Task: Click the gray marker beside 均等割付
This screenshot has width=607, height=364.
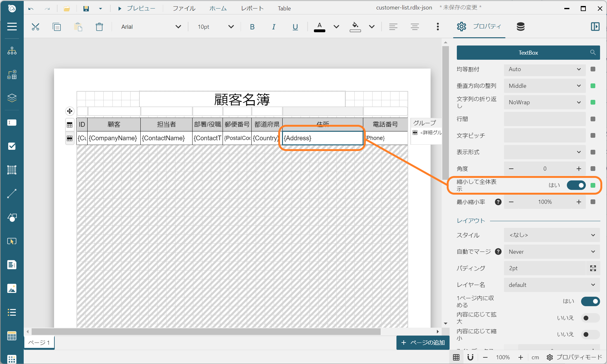Action: (x=593, y=69)
